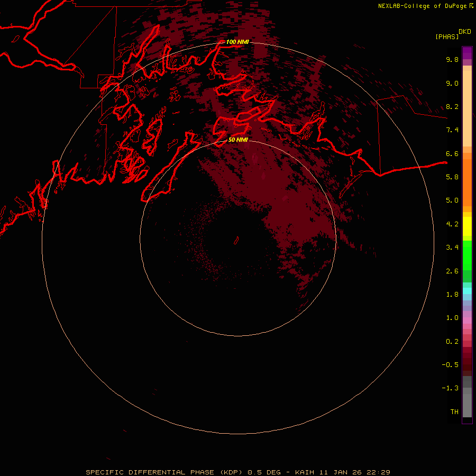Click the DKD unit label above the color scale

point(465,32)
